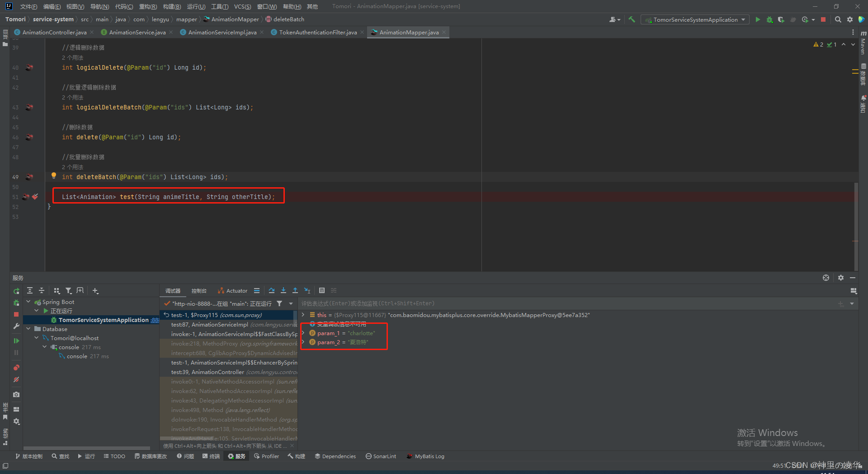
Task: Click Run to Cursor in the debugger toolbar
Action: (x=307, y=290)
